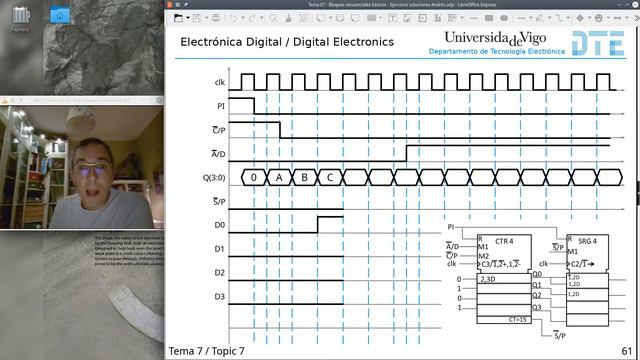Click the 'clk' waveform label

[x=220, y=82]
